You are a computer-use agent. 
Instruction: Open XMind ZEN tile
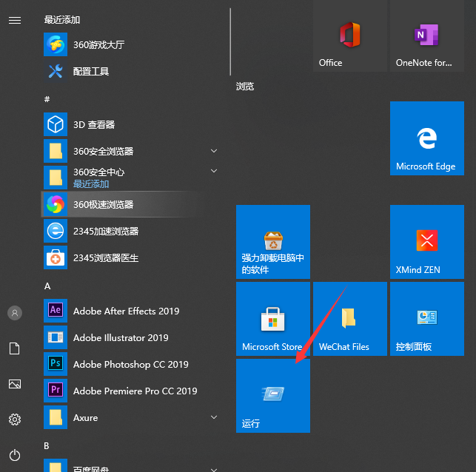pyautogui.click(x=426, y=242)
